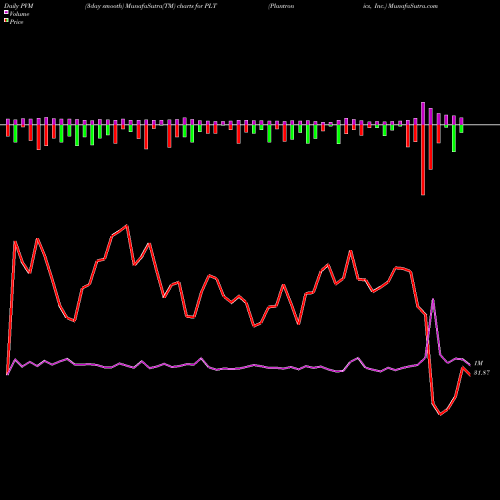The height and width of the screenshot is (500, 500).
Task: Click the 81.87 price value label
Action: tap(482, 373)
